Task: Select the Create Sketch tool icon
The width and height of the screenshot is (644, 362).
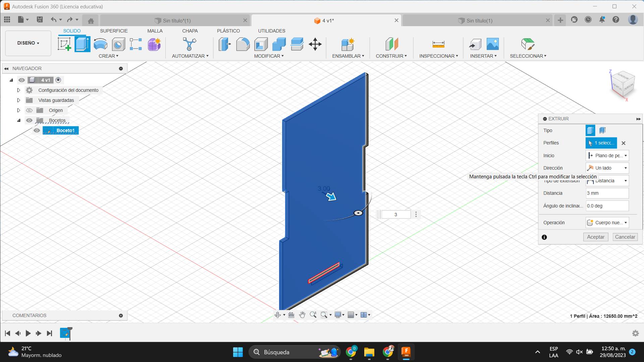Action: point(64,44)
